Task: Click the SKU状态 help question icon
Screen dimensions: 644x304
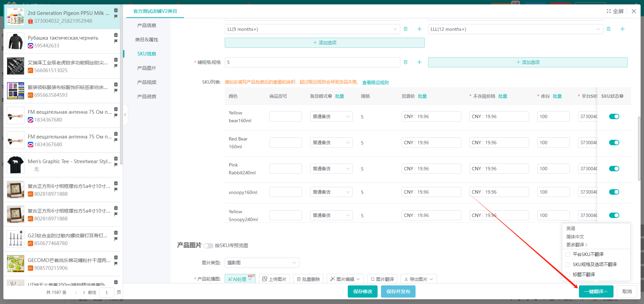Action: click(x=622, y=96)
